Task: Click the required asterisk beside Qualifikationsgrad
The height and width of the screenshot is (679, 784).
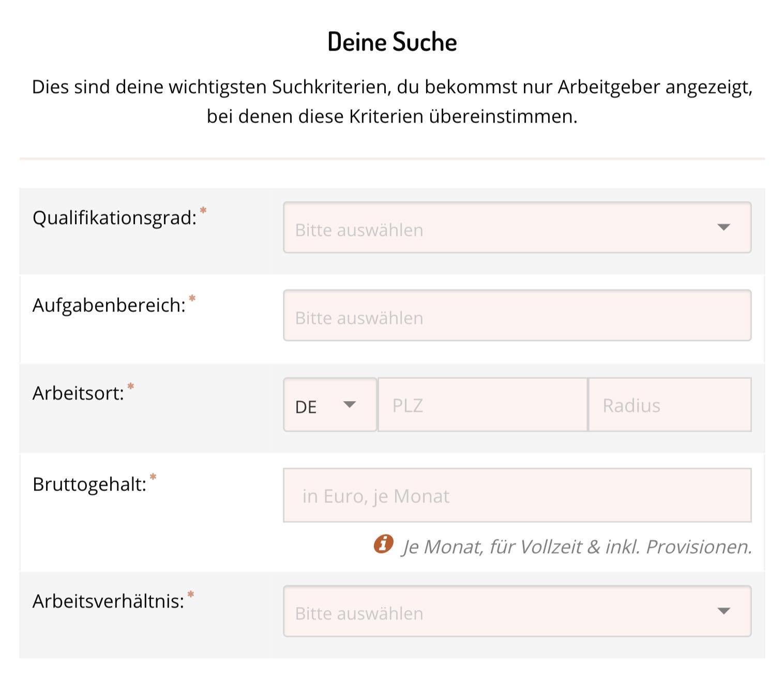Action: (x=203, y=210)
